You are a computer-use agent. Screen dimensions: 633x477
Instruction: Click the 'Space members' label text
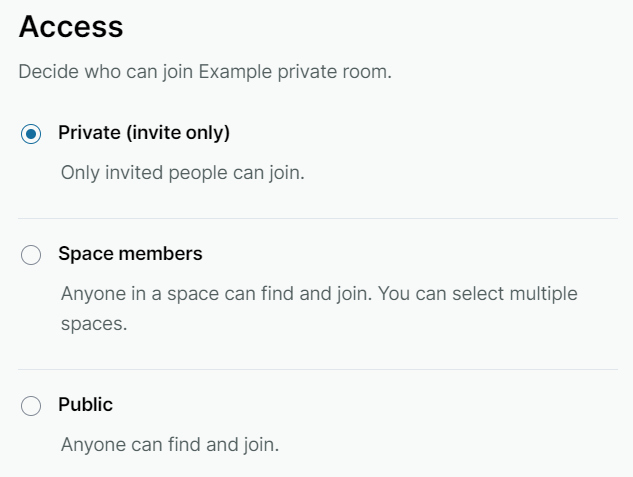(x=130, y=254)
